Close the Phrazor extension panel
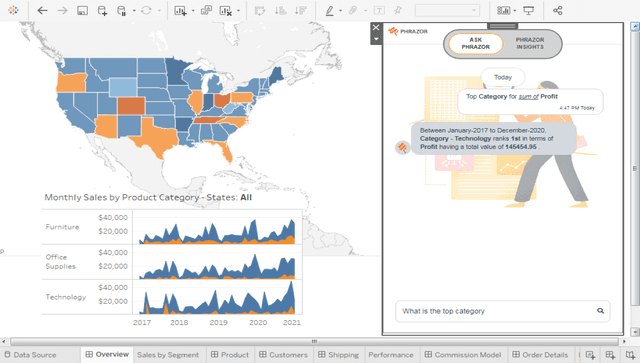Image resolution: width=640 pixels, height=363 pixels. (x=376, y=27)
